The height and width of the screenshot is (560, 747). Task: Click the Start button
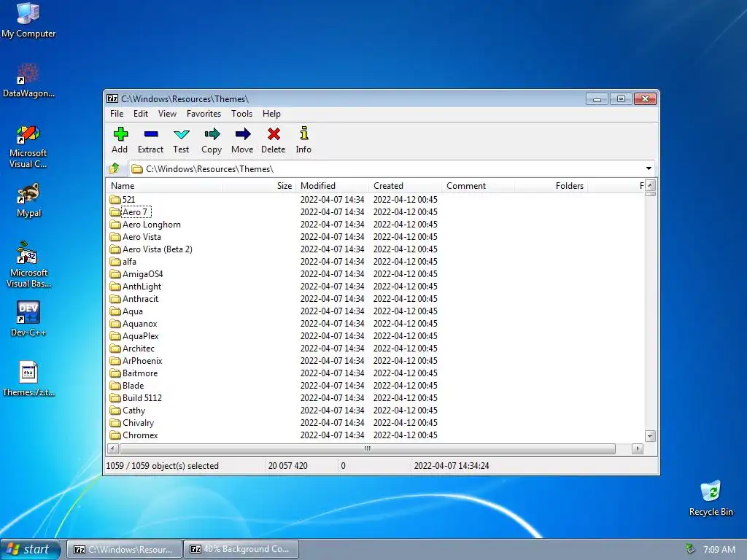pos(31,549)
